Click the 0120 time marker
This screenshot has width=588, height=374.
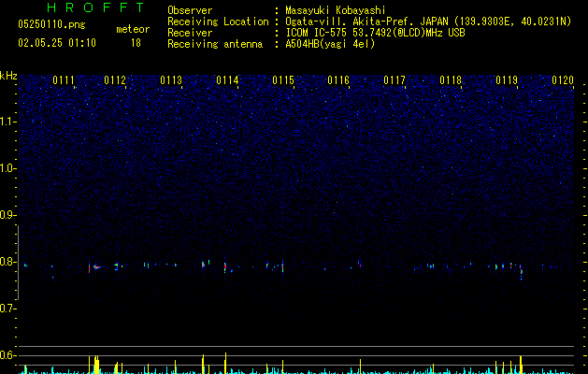tap(563, 80)
